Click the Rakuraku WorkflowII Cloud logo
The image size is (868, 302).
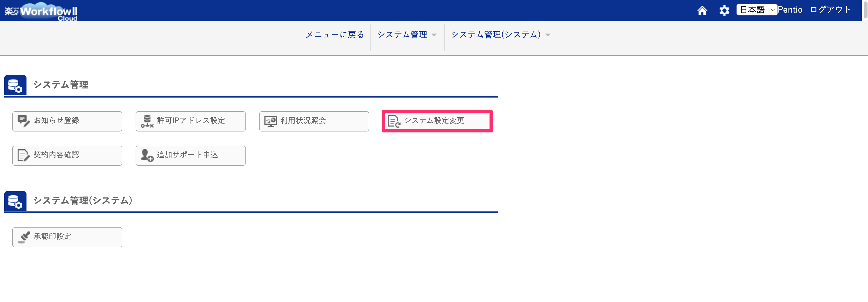(x=41, y=12)
